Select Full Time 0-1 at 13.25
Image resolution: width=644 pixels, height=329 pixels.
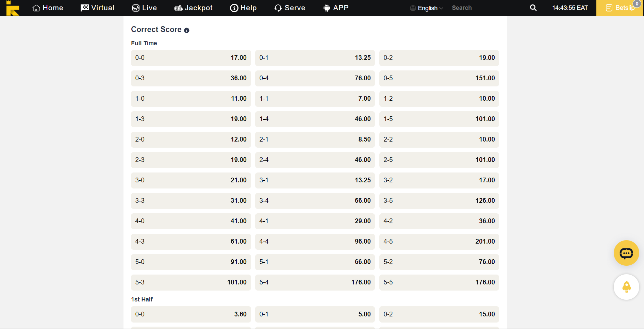coord(315,58)
